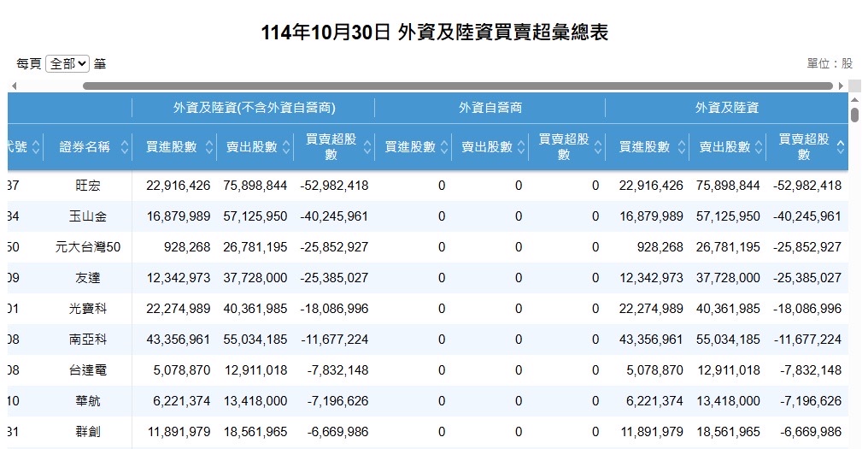The height and width of the screenshot is (449, 868).
Task: Sort 買賣超股數 under 外資自營商 group
Action: pos(599,147)
